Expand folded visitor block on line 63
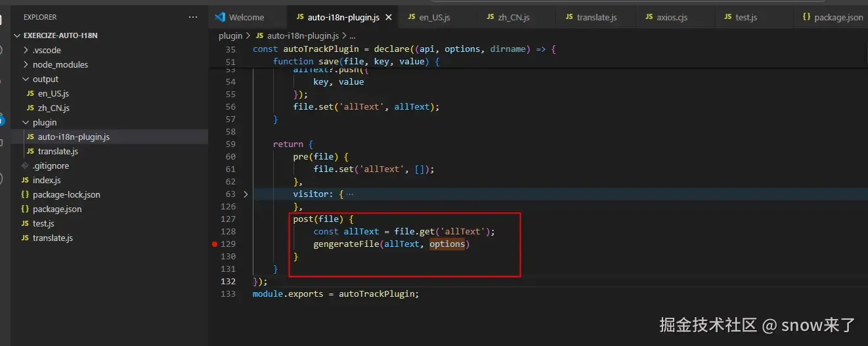868x346 pixels. coord(246,194)
